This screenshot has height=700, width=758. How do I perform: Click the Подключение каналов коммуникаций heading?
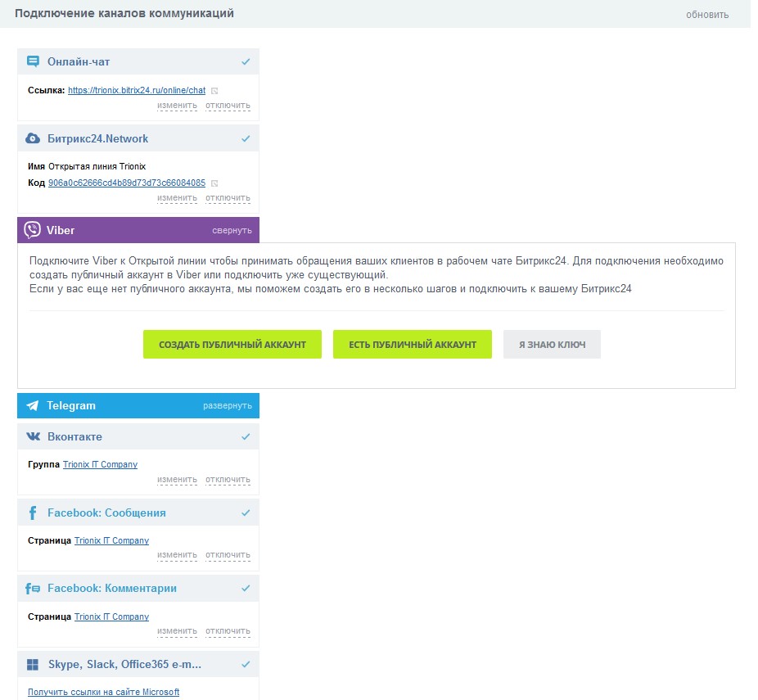[x=124, y=13]
